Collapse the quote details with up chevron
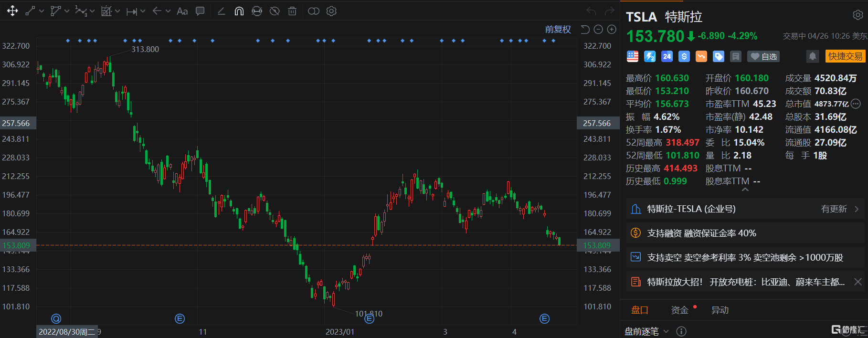 [x=745, y=190]
